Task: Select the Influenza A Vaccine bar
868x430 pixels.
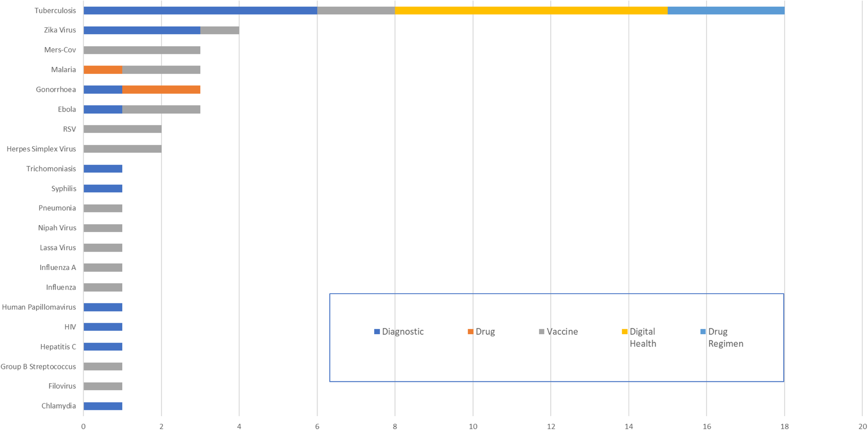Action: pos(103,267)
